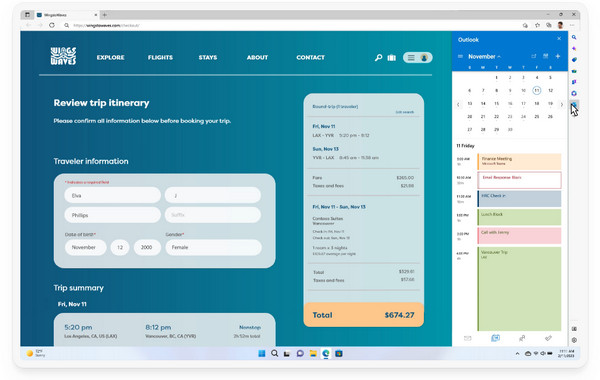
Task: Click the Edit search link in itinerary card
Action: tap(404, 112)
